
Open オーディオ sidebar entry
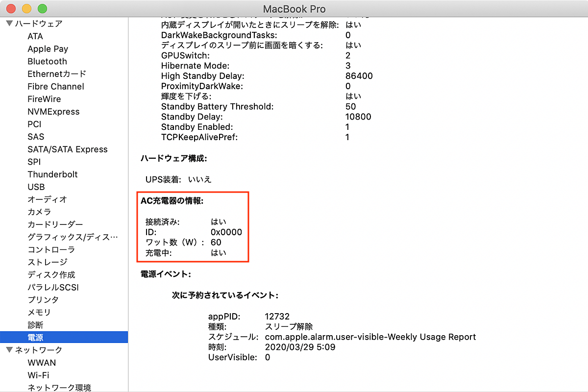(47, 199)
